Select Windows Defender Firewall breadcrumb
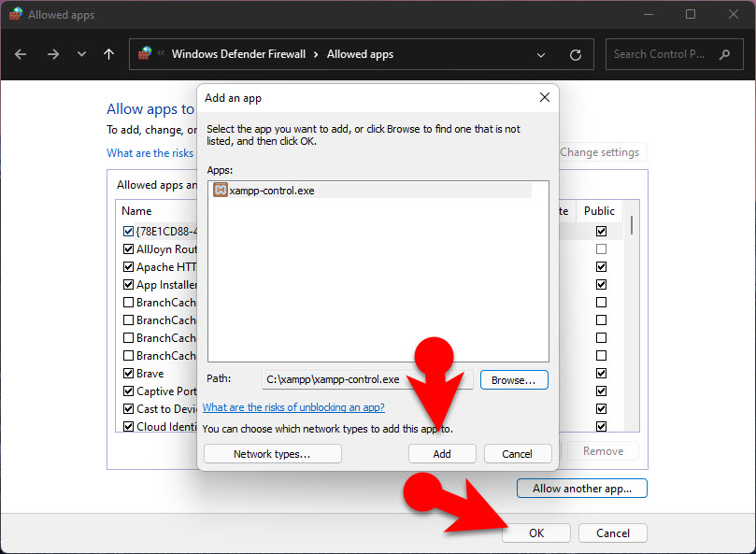The image size is (756, 554). click(238, 54)
